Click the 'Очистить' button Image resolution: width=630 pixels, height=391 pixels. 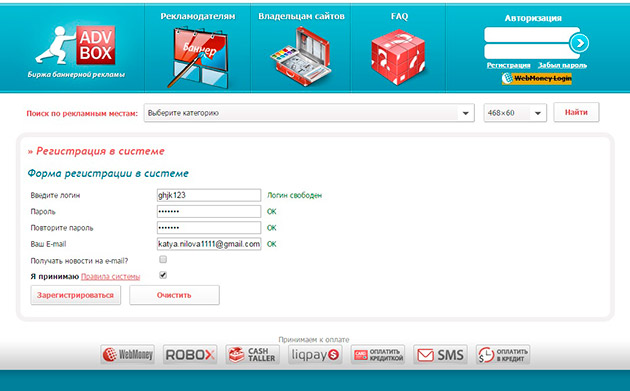pos(174,295)
